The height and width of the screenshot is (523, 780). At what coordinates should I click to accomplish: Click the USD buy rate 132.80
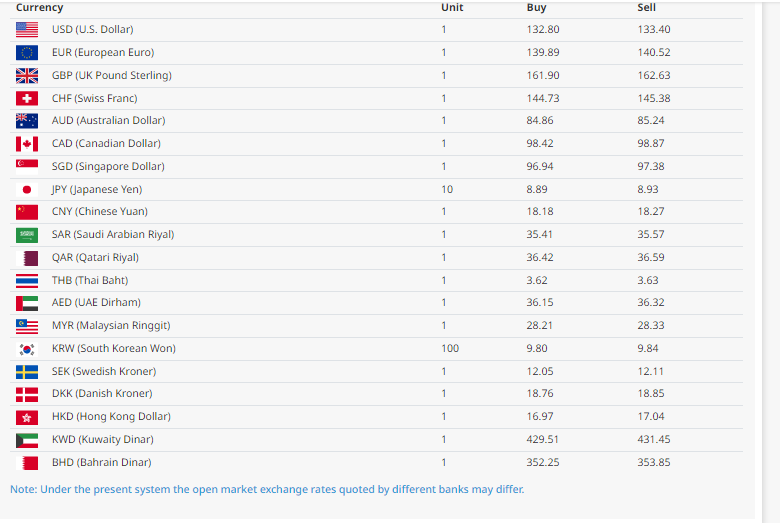(542, 29)
